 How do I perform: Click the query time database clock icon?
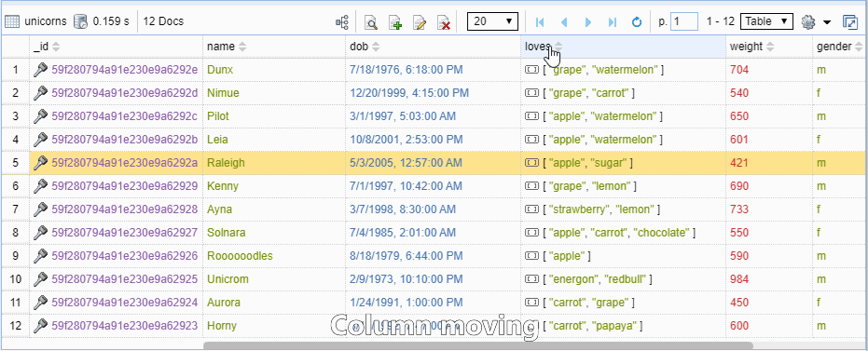81,21
